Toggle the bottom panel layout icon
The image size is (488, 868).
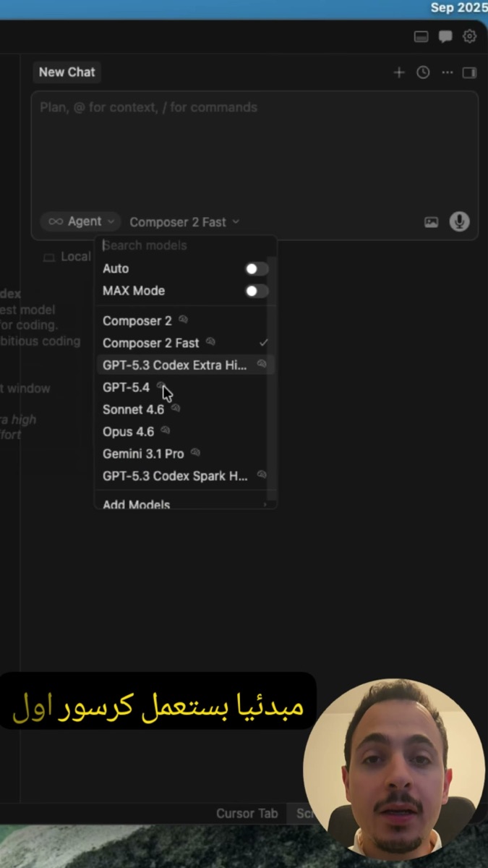421,36
